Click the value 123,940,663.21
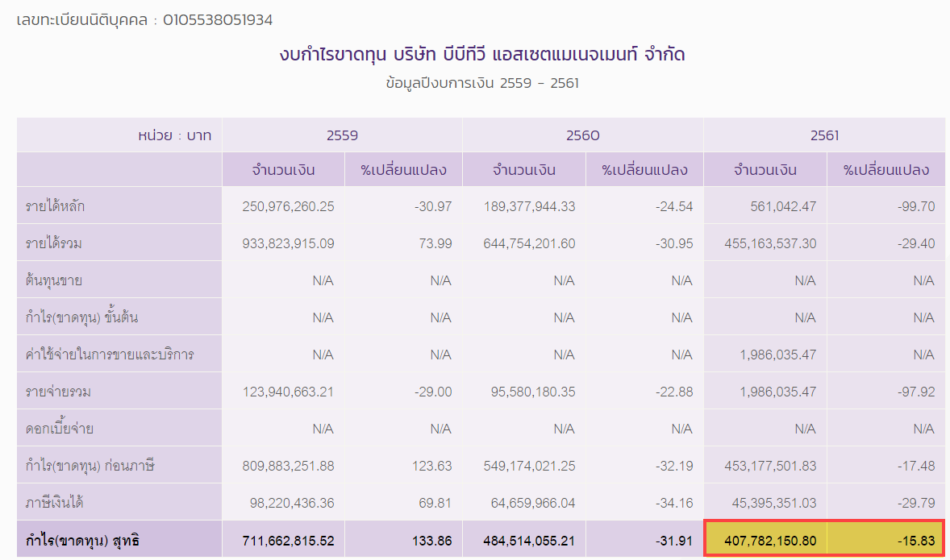Screen dimensions: 950x560 pos(289,392)
